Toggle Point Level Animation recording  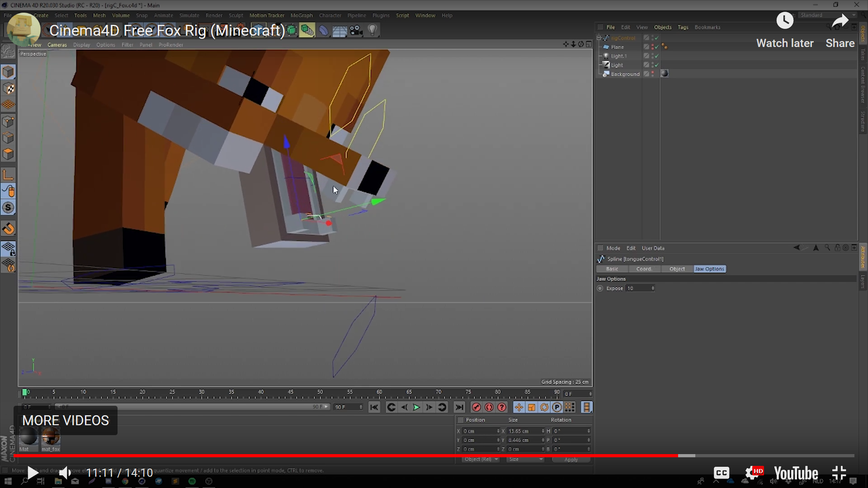[570, 408]
